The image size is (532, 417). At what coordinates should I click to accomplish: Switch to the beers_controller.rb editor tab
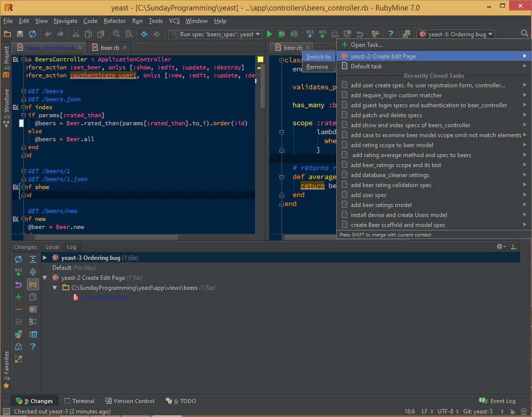(50, 48)
